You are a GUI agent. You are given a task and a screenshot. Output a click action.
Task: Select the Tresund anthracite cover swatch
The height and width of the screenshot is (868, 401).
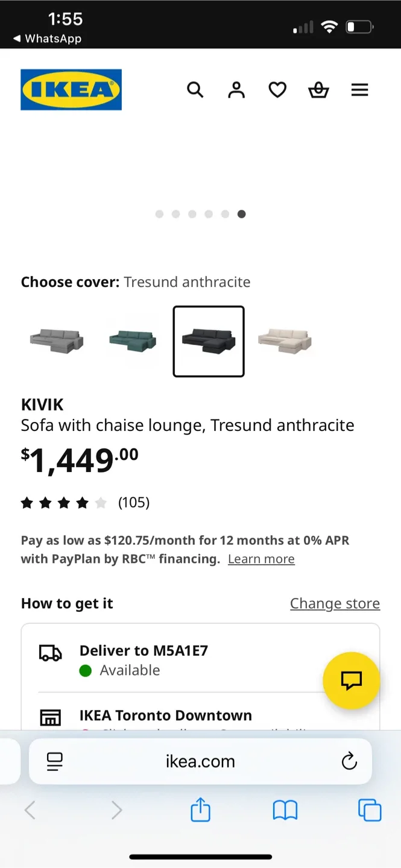click(209, 341)
